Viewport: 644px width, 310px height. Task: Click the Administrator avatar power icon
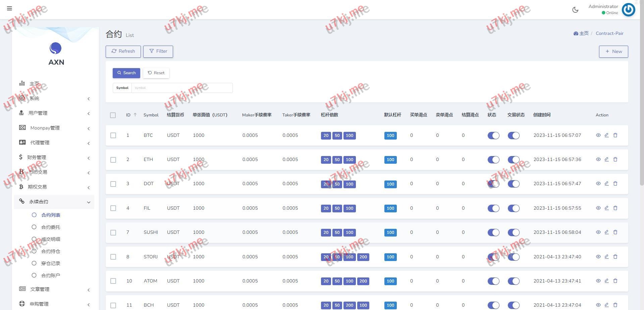point(628,10)
